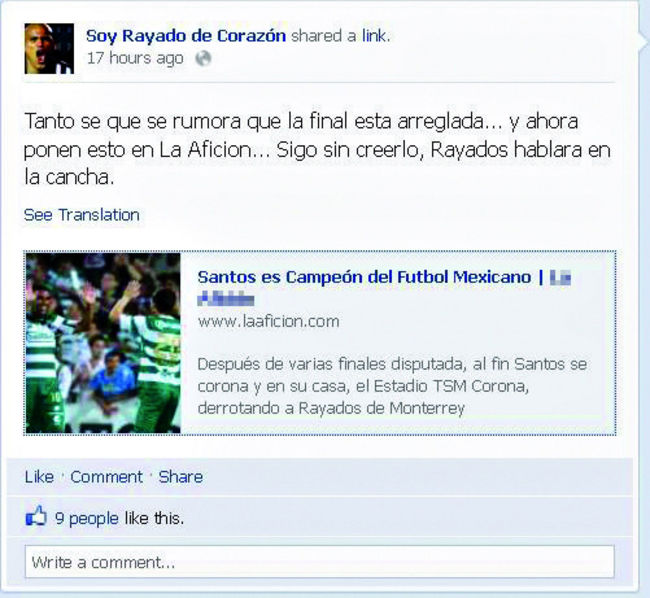650x598 pixels.
Task: Click the shared 'link' word in the header
Action: point(374,36)
